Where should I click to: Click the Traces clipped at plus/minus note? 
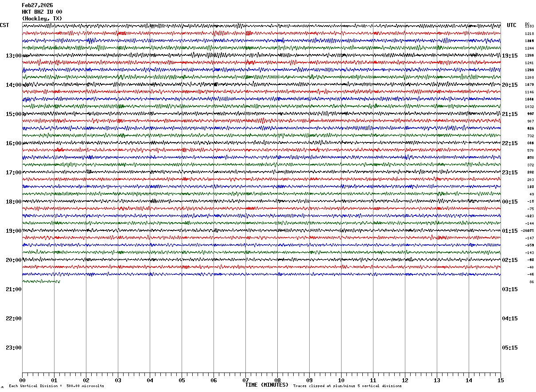[x=347, y=386]
